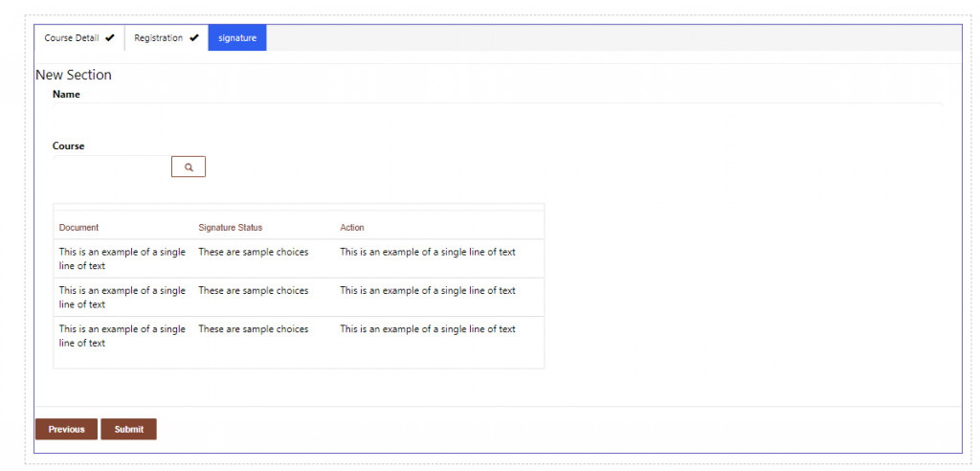Click the New Section heading
The height and width of the screenshot is (471, 980).
(x=74, y=75)
